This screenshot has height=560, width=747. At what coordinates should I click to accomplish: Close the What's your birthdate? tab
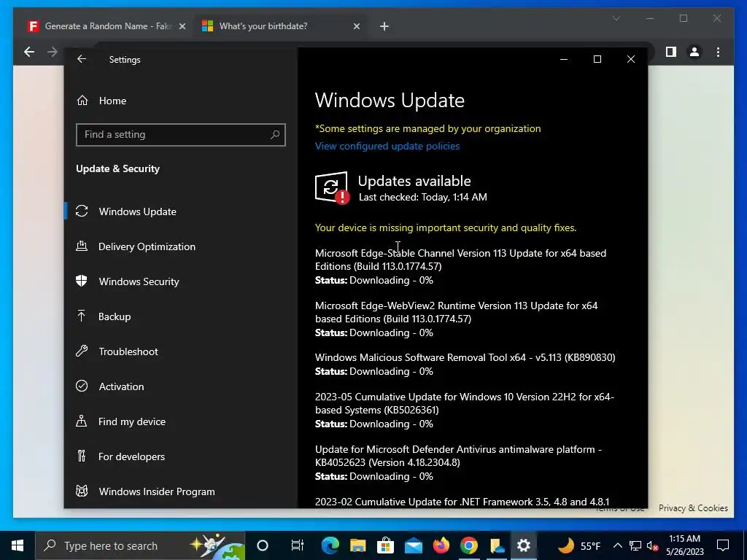(x=356, y=26)
